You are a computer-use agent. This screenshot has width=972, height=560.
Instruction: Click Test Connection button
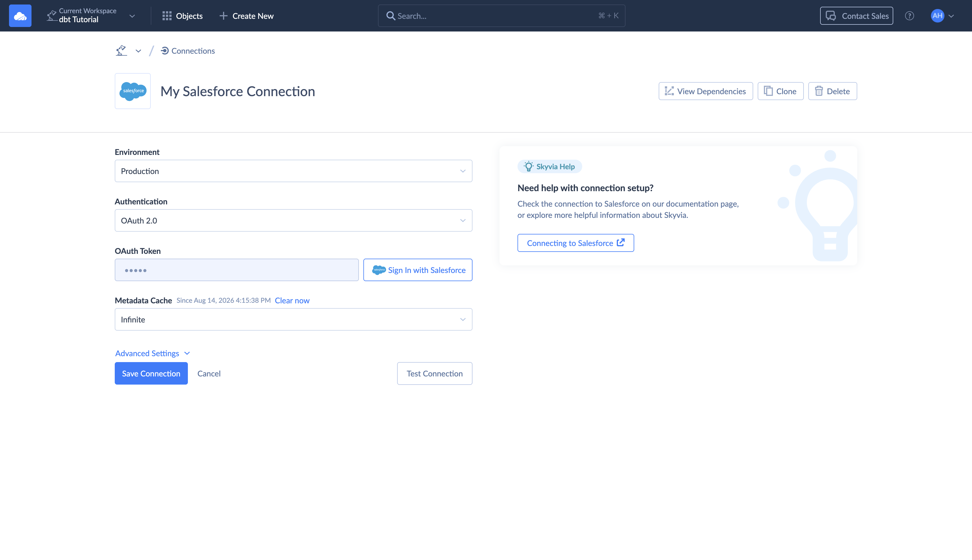[435, 373]
